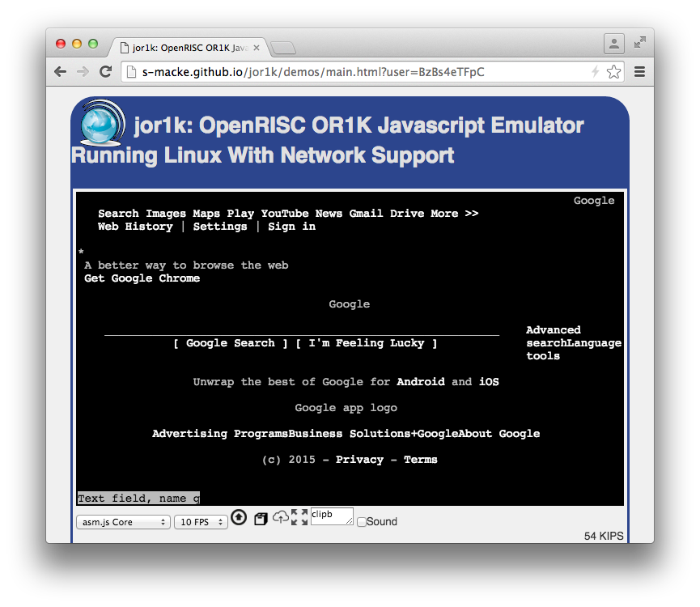
Task: Toggle emulator fullscreen arrows icon
Action: pyautogui.click(x=299, y=517)
